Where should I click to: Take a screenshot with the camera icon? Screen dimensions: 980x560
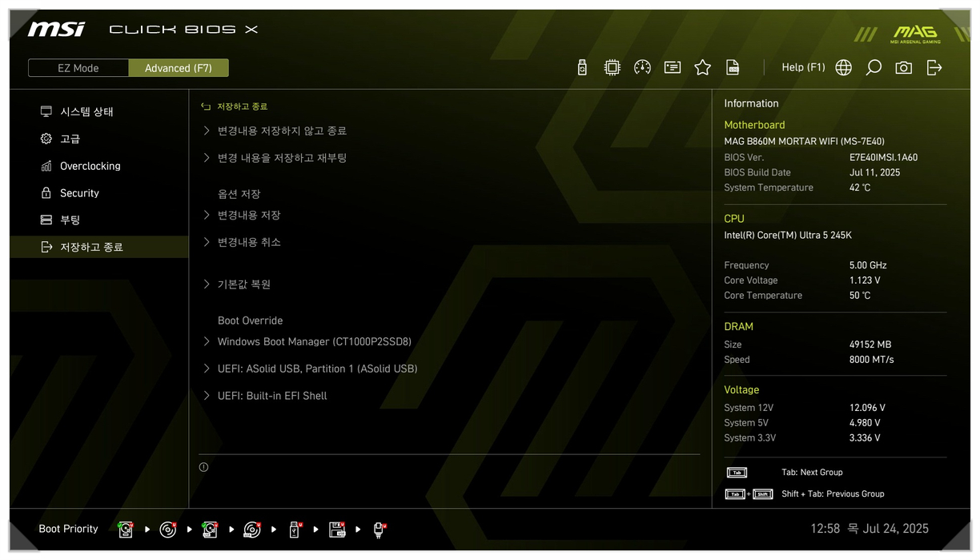[x=904, y=68]
